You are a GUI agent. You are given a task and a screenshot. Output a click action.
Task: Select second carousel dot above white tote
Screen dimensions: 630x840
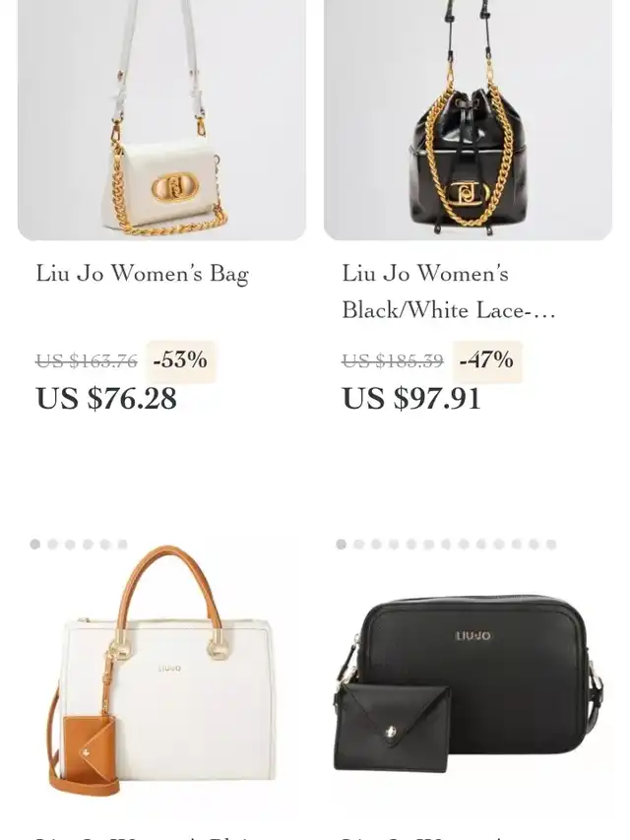pos(52,545)
